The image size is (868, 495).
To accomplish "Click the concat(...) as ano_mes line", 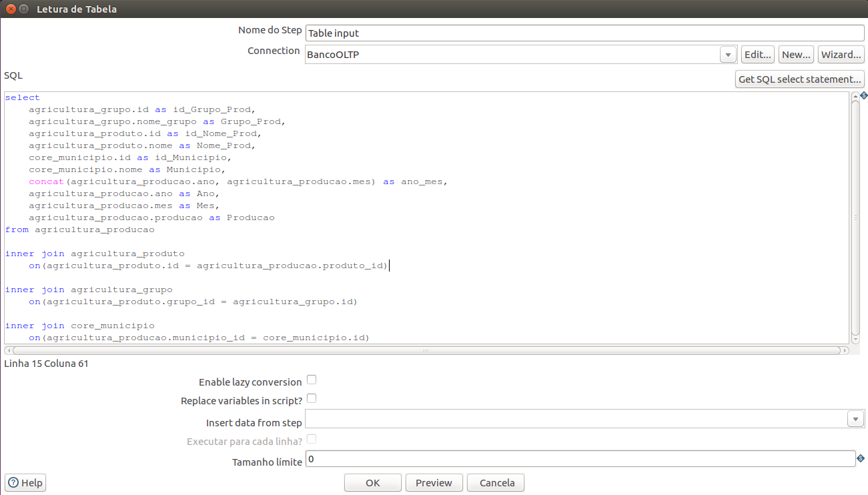I will pos(238,181).
